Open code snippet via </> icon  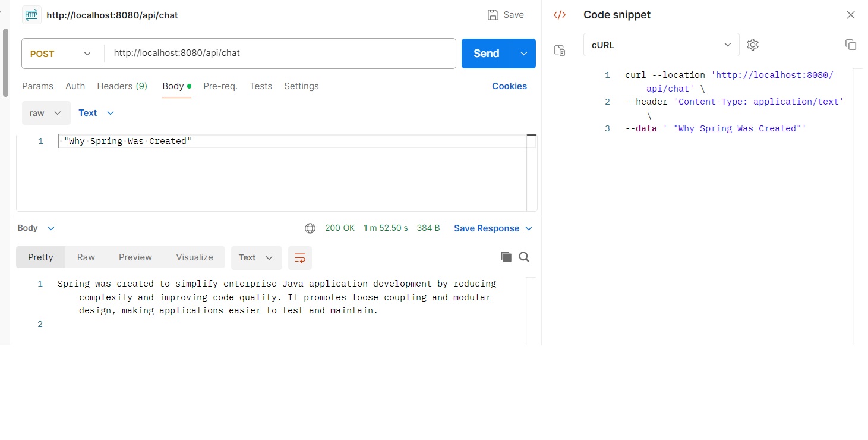tap(560, 15)
